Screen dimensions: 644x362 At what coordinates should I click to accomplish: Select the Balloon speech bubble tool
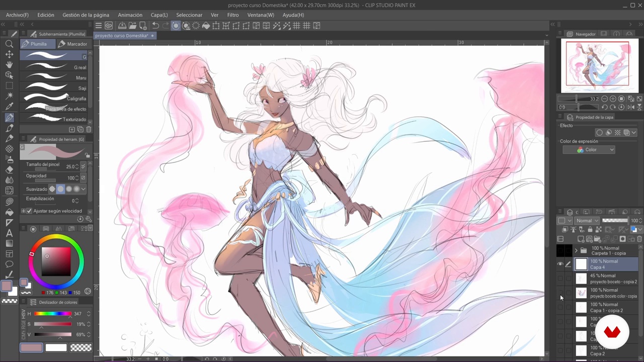click(x=9, y=264)
